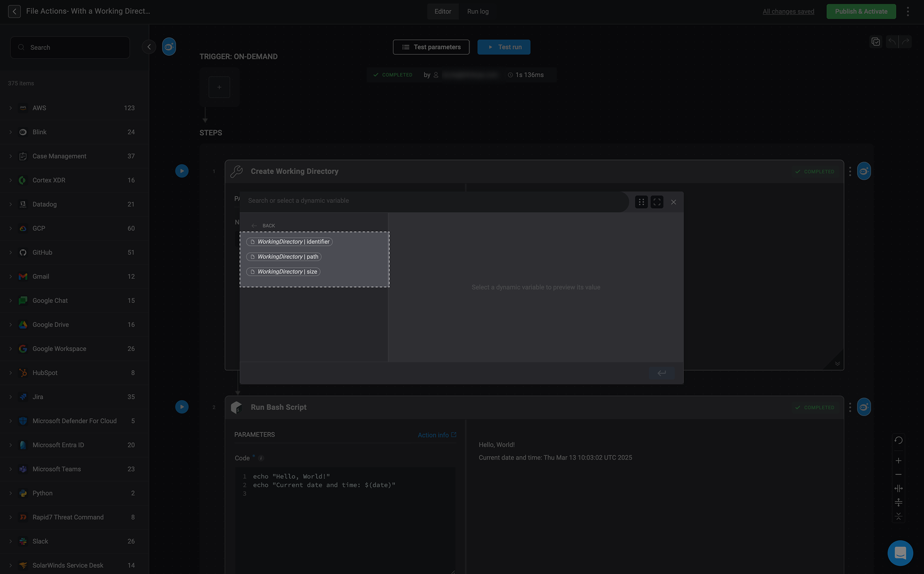Zoom out with the minus control
The image size is (924, 574).
[898, 474]
